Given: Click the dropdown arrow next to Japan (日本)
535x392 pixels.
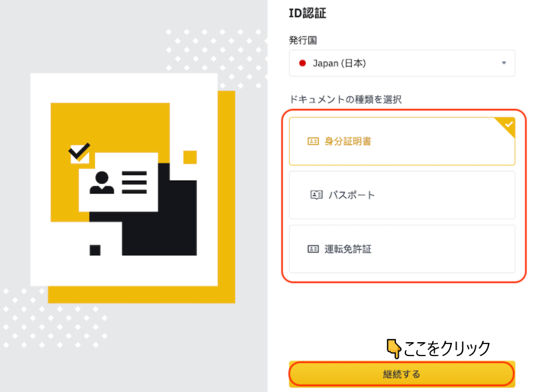Looking at the screenshot, I should pos(505,62).
